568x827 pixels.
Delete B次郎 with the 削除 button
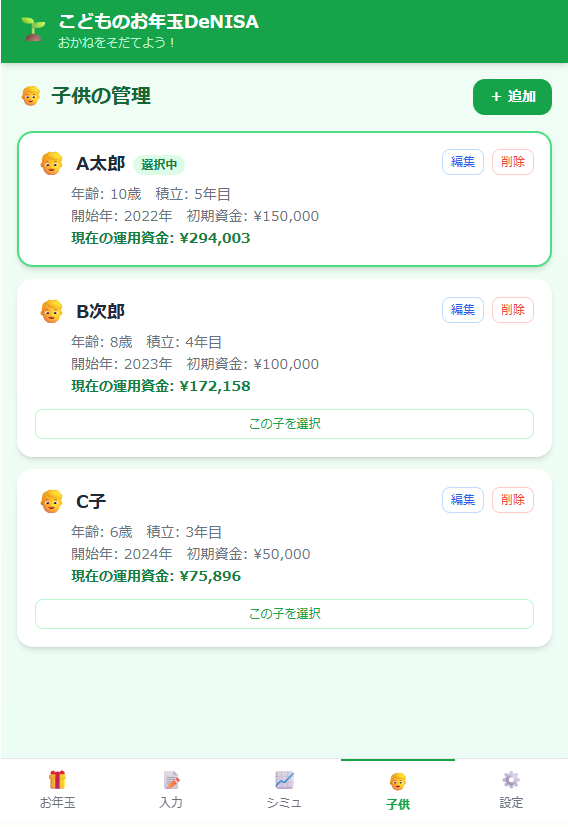click(x=513, y=310)
